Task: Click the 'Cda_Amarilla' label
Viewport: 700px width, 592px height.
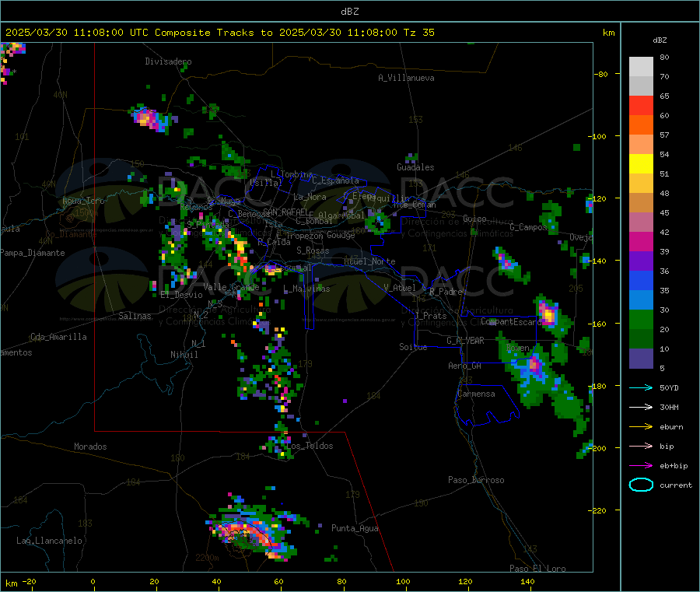Action: [58, 337]
